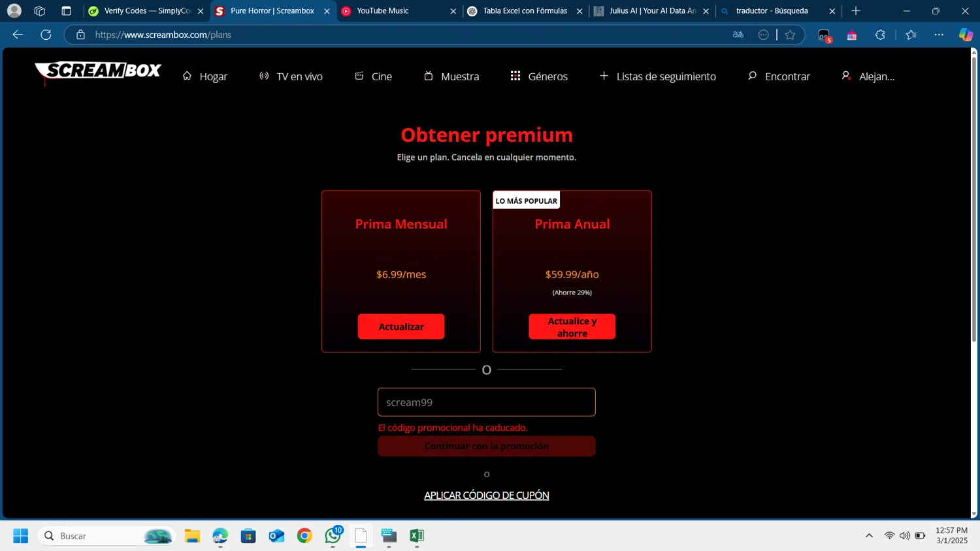Select the Prima Mensual title
This screenshot has width=980, height=551.
[x=401, y=224]
